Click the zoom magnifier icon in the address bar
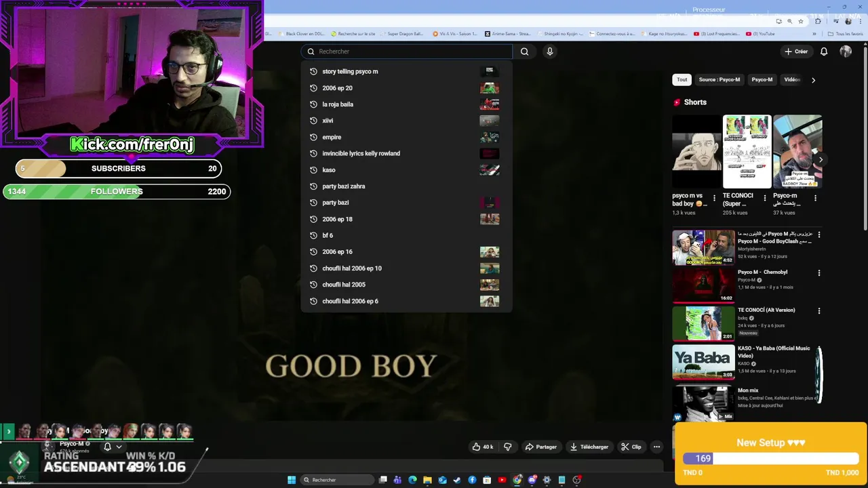Image resolution: width=868 pixels, height=488 pixels. coord(789,21)
